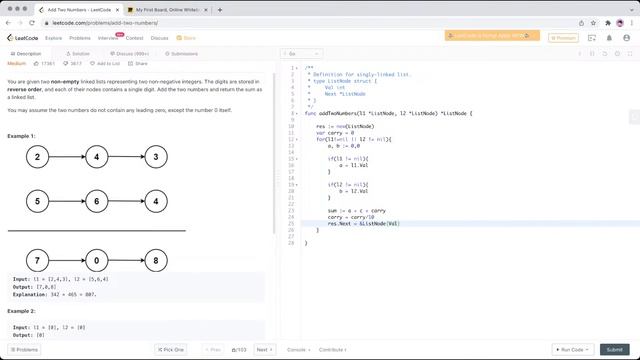
Task: Open the Console expander
Action: click(298, 350)
